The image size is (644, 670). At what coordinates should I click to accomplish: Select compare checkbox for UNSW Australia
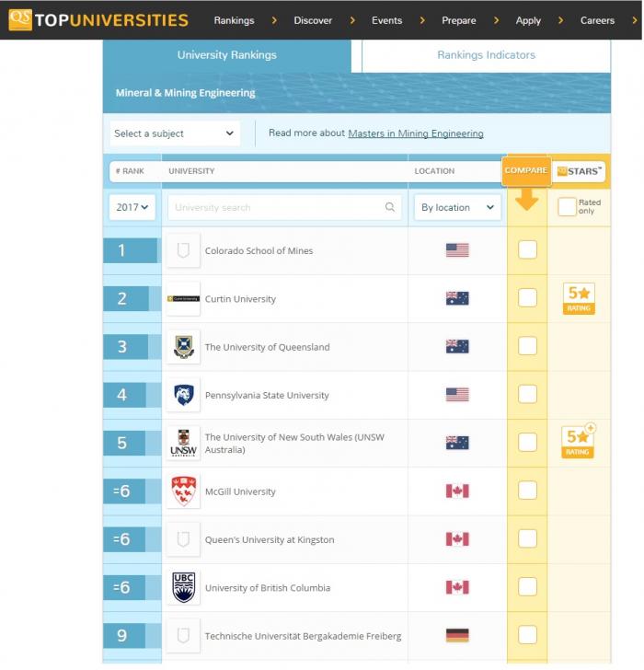[x=527, y=443]
